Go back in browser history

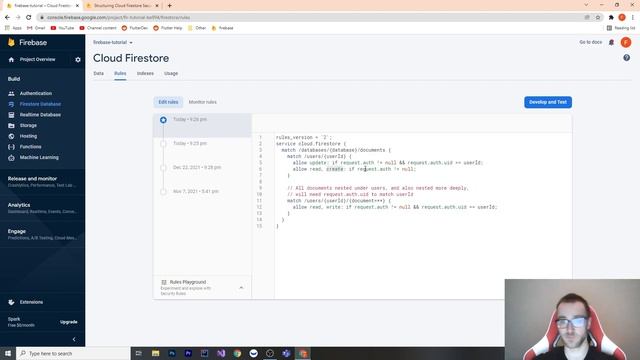coord(7,17)
